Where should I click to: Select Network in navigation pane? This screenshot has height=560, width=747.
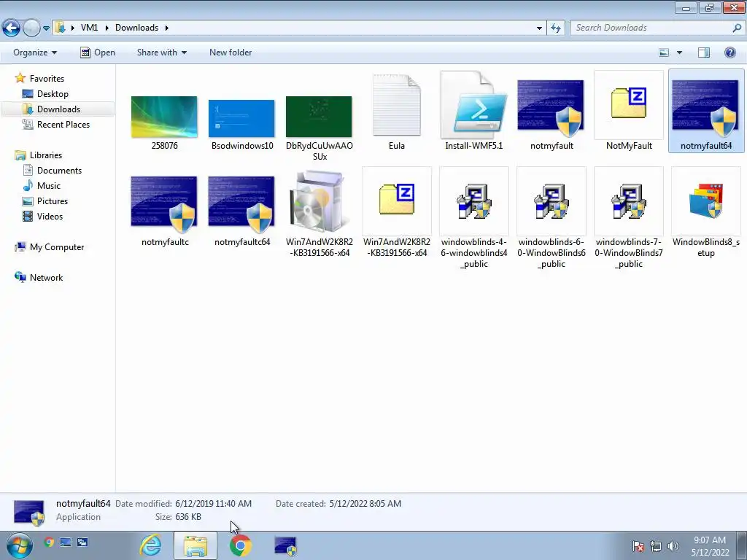tap(46, 278)
